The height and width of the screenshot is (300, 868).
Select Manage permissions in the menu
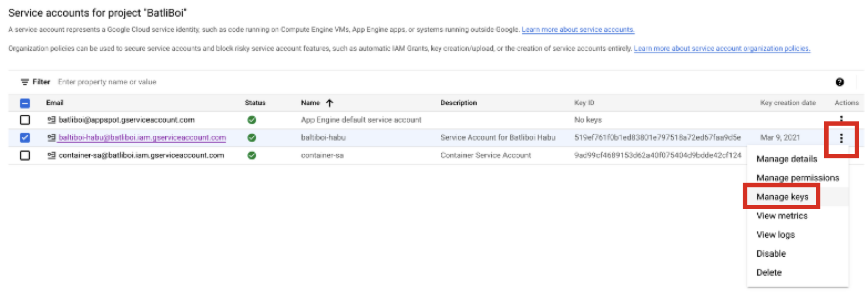tap(797, 178)
